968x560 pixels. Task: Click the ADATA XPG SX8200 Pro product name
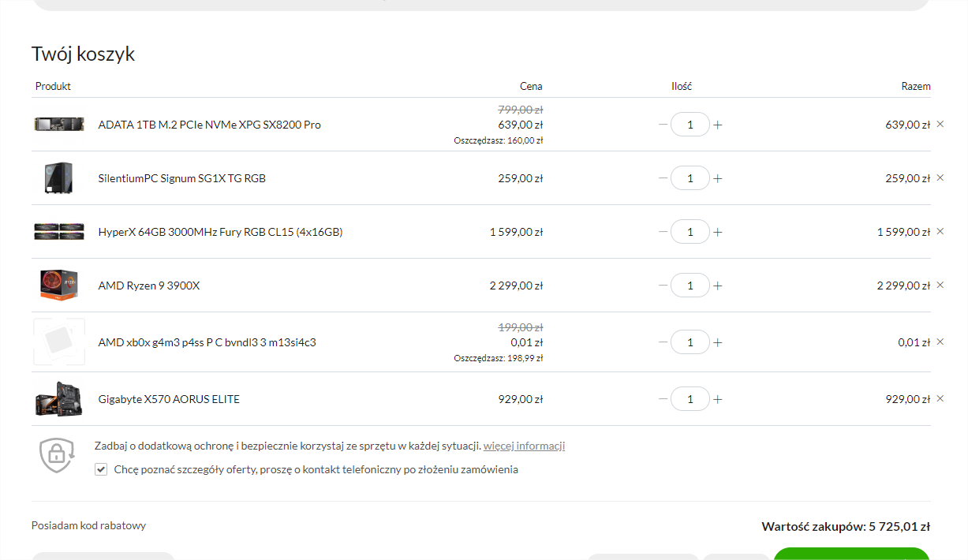tap(209, 125)
